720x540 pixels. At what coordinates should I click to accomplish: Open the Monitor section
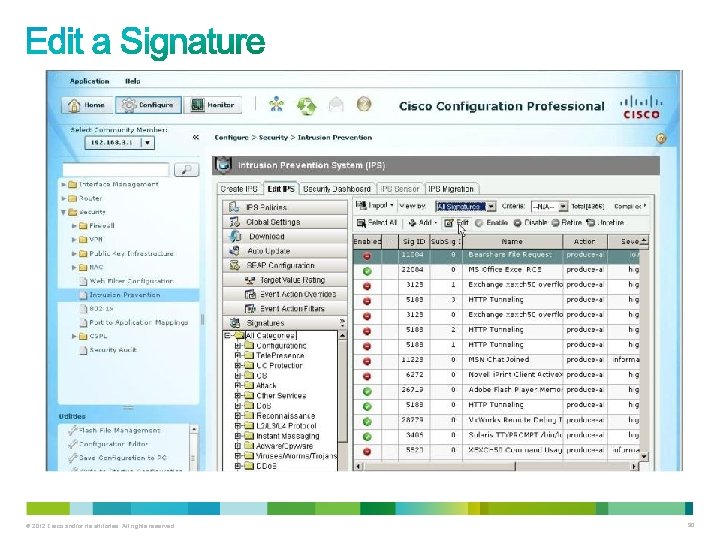click(213, 105)
